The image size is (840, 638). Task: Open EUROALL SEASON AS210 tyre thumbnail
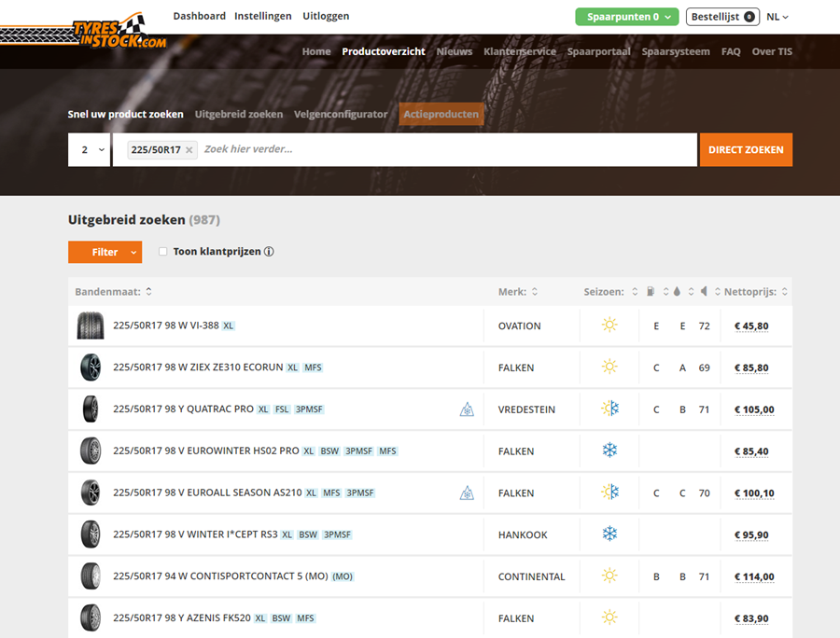pos(91,492)
